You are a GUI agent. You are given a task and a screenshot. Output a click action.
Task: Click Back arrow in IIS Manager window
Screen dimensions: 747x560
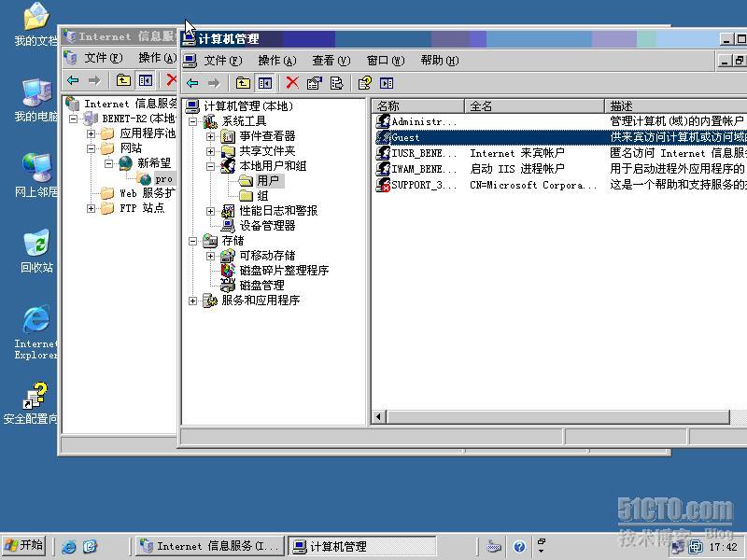pyautogui.click(x=73, y=80)
